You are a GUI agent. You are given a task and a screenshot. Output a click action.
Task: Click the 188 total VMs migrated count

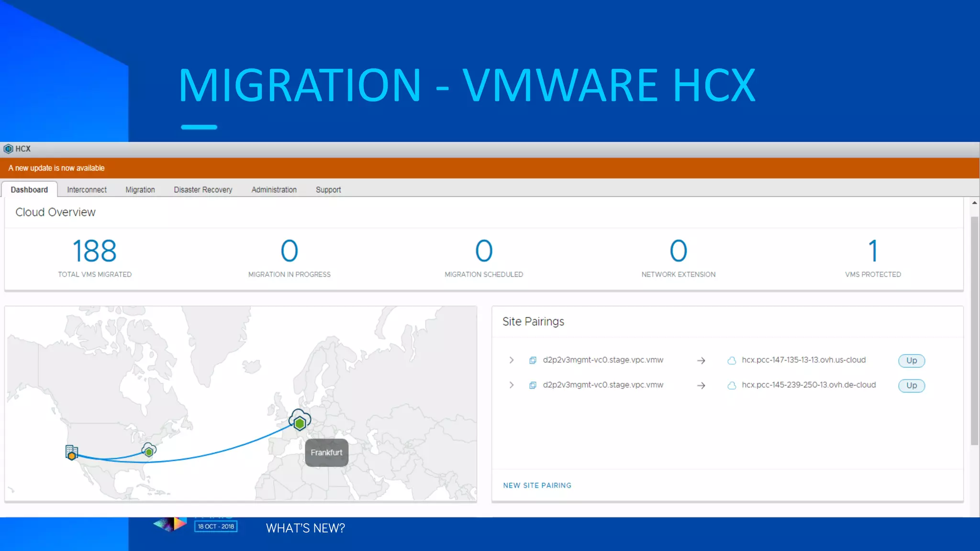(x=94, y=251)
